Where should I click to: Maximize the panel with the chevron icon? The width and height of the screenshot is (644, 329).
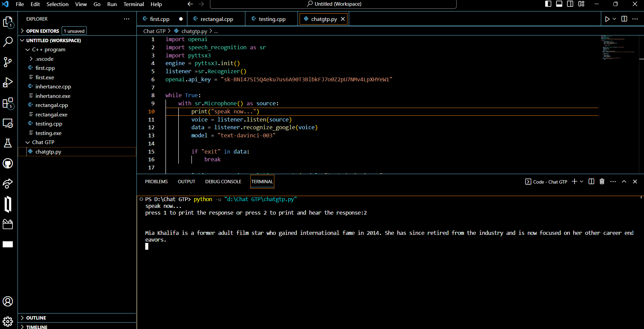[x=624, y=182]
